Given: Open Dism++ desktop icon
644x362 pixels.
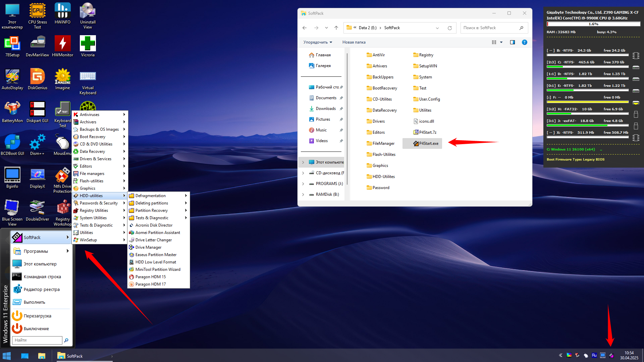Looking at the screenshot, I should (x=37, y=145).
